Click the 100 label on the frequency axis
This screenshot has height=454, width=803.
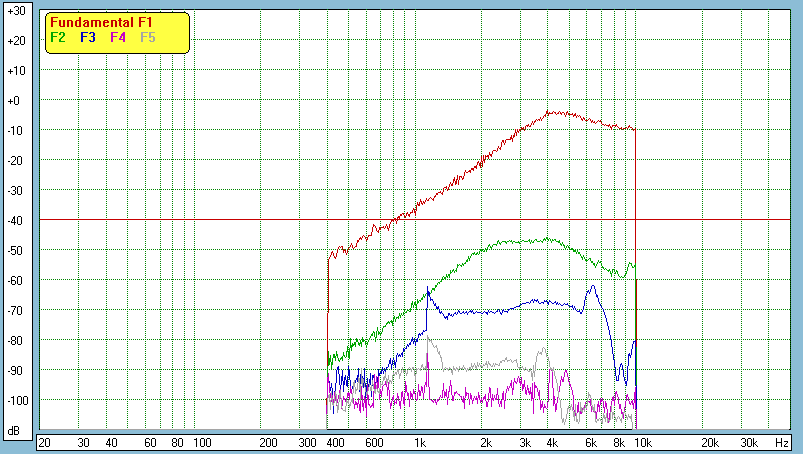(x=201, y=442)
